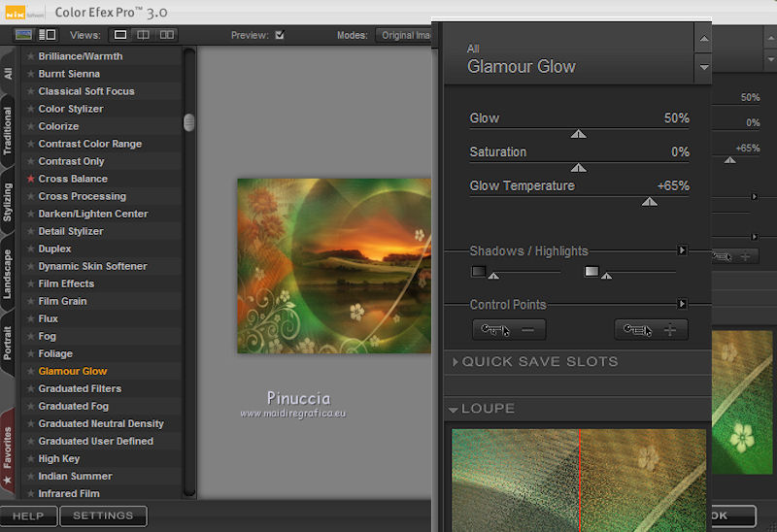The image size is (777, 532).
Task: Go to previous filter with up arrow
Action: coord(703,38)
